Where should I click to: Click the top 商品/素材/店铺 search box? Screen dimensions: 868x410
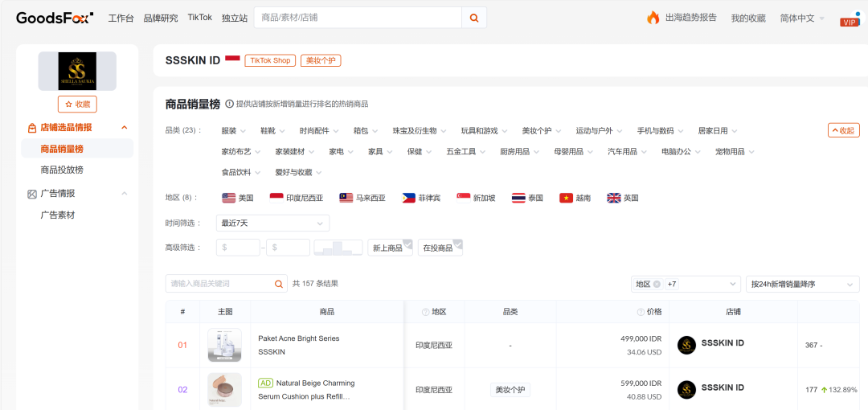358,18
